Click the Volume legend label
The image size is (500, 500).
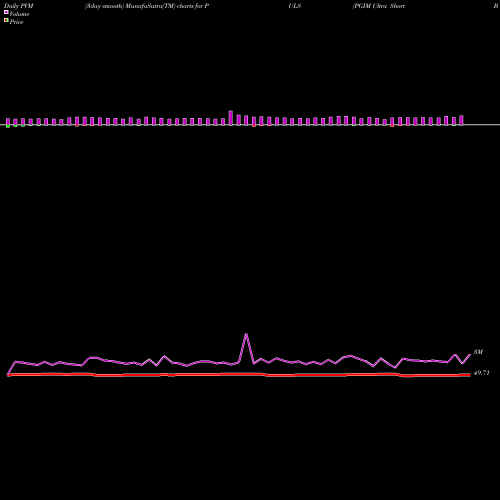pyautogui.click(x=19, y=14)
